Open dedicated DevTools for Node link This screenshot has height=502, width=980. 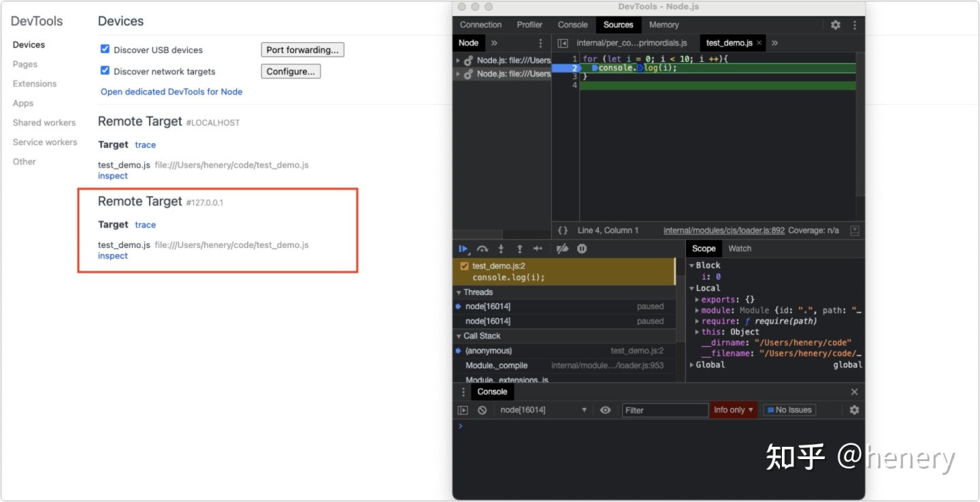[x=171, y=91]
